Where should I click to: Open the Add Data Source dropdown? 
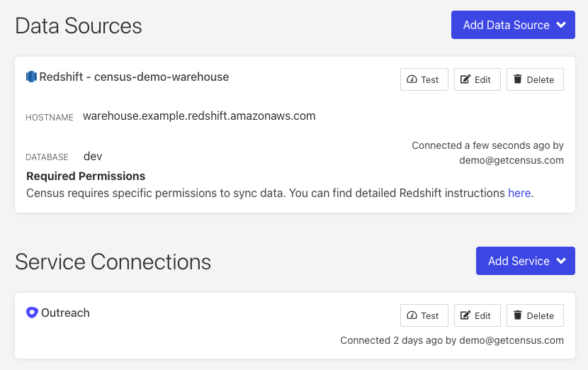point(513,25)
